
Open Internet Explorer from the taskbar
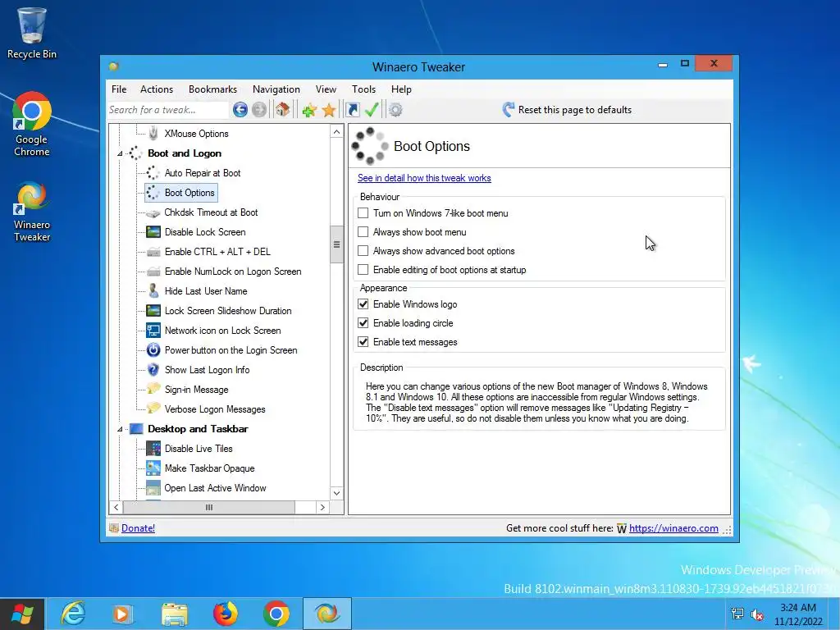pos(73,614)
